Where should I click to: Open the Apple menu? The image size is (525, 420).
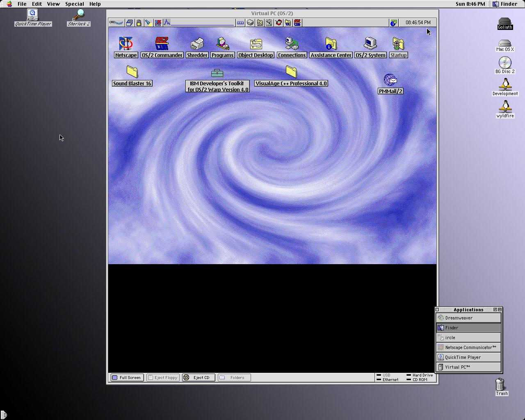pos(9,4)
